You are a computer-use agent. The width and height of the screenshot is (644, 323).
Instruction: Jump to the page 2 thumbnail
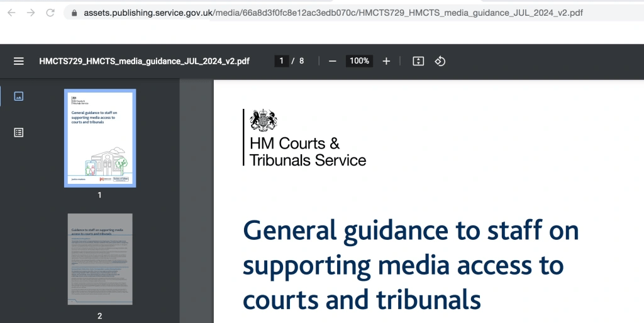pos(99,259)
